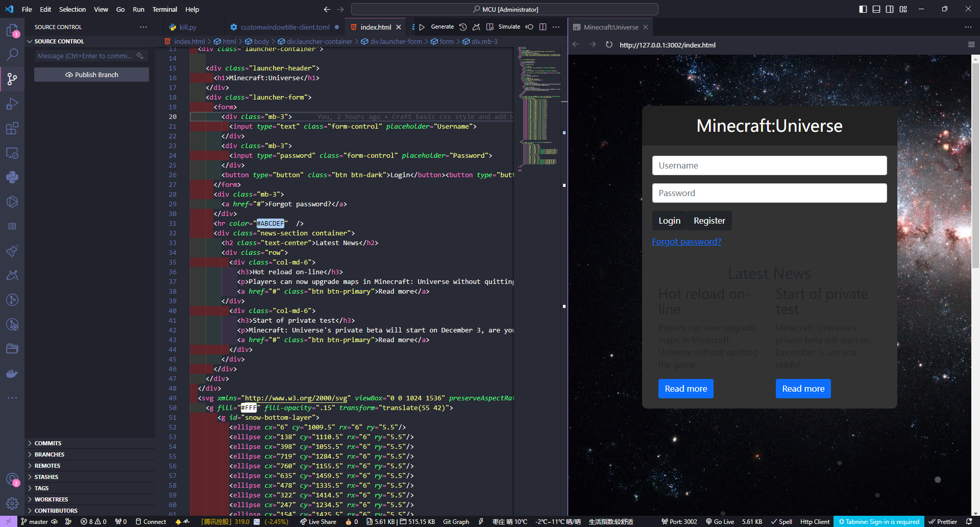
Task: Open the Selection menu
Action: click(x=72, y=9)
